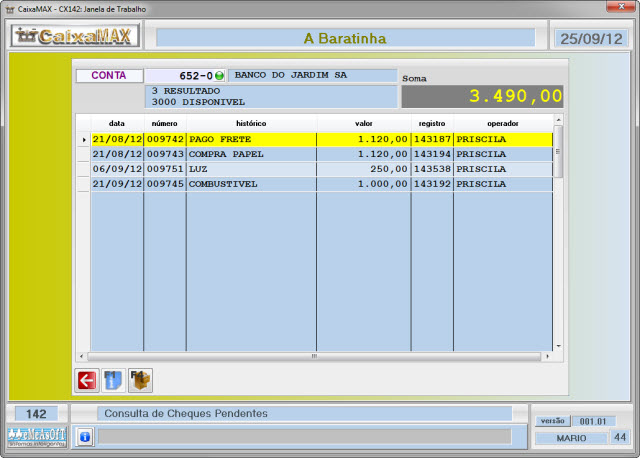Image resolution: width=640 pixels, height=458 pixels.
Task: Click the red back arrow button
Action: click(x=87, y=380)
